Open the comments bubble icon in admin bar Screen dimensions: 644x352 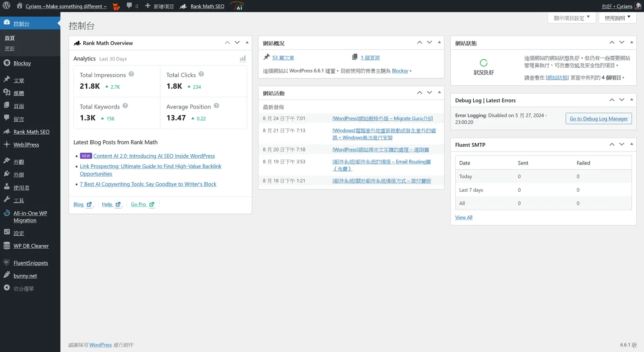point(129,6)
